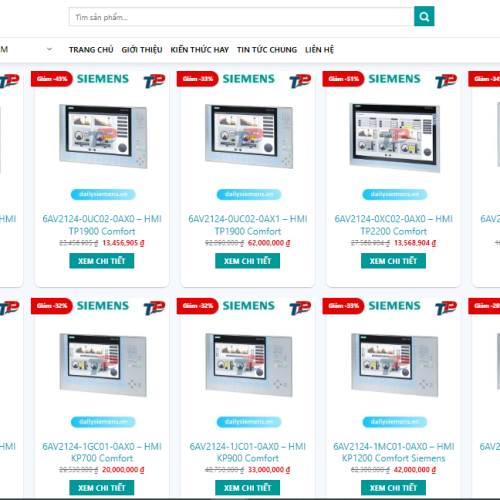The width and height of the screenshot is (500, 500).
Task: Click the sale price 13,568,904 ₫
Action: (x=415, y=243)
